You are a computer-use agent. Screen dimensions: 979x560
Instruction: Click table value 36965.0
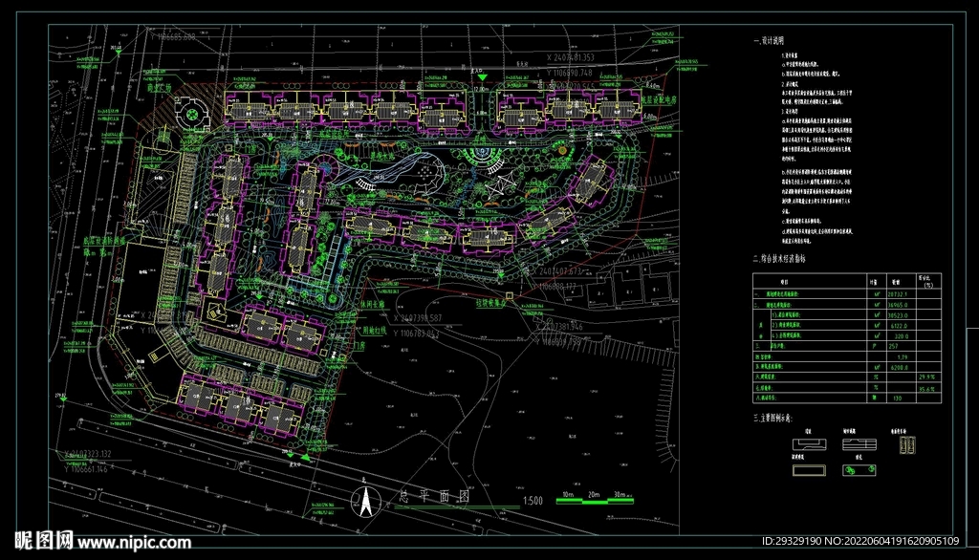click(898, 305)
